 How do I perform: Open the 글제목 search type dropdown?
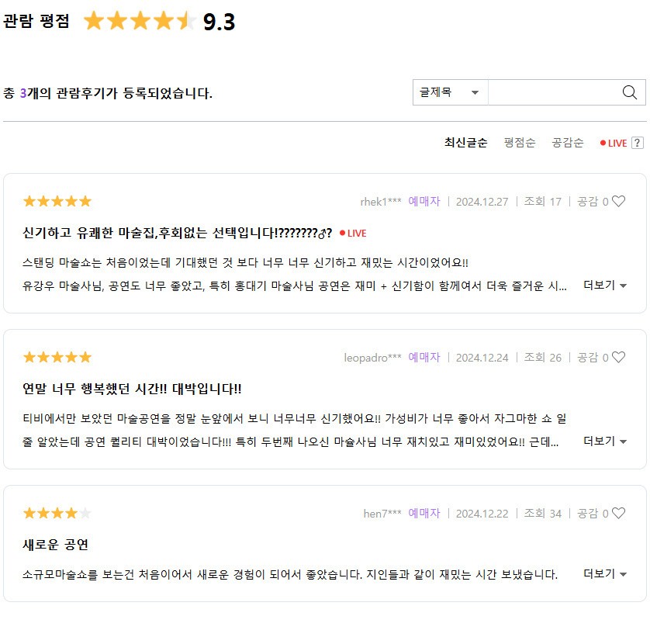(450, 92)
